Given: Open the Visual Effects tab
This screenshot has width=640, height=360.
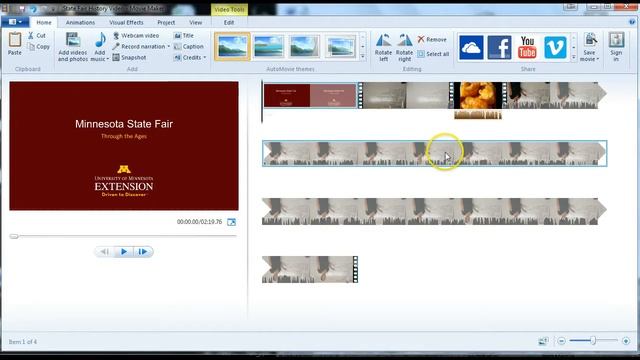Looking at the screenshot, I should (x=126, y=22).
